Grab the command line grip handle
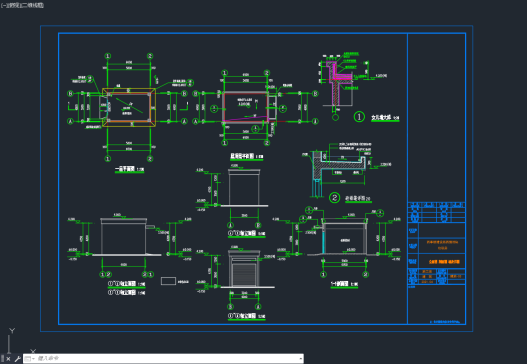Screen dimensions: 527x364 coord(2,359)
